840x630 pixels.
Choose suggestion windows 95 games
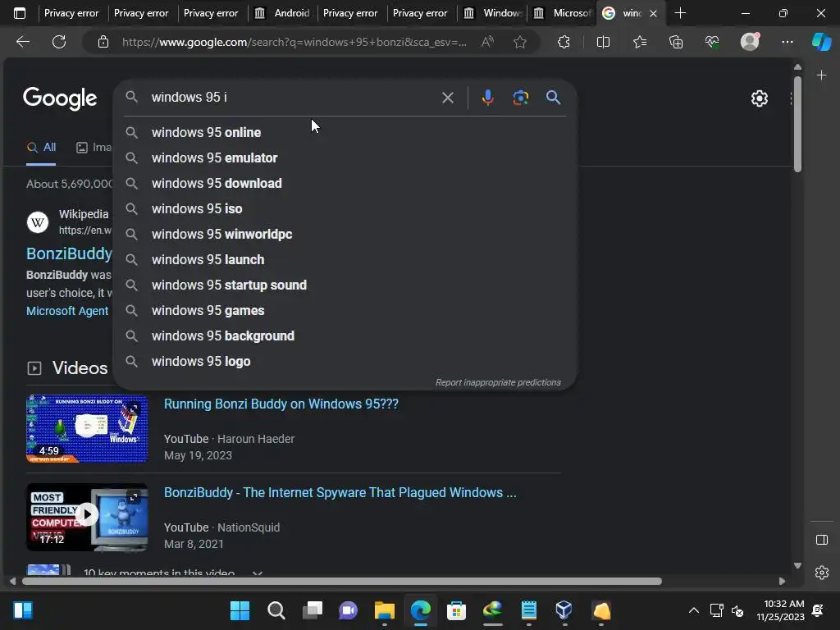pyautogui.click(x=345, y=311)
